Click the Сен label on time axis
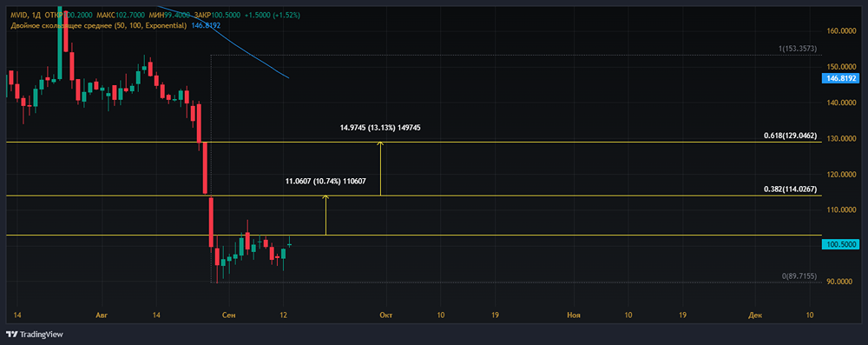This screenshot has height=345, width=868. tap(228, 315)
